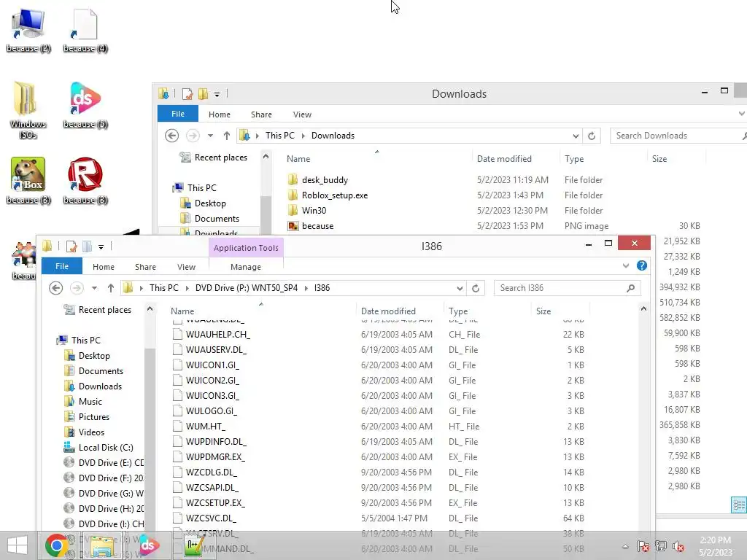The image size is (747, 560).
Task: Open the View tab in Downloads window
Action: [x=302, y=114]
